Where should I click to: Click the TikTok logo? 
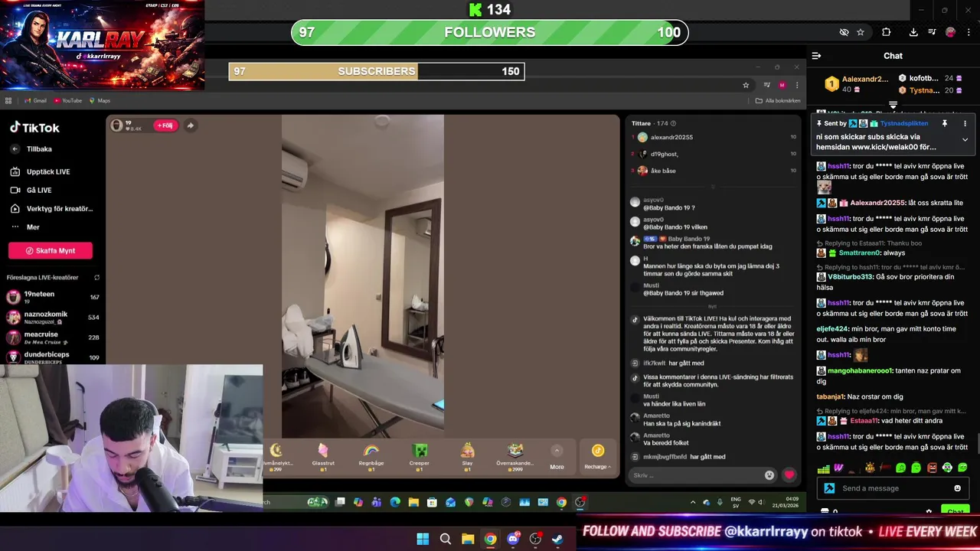pos(34,128)
